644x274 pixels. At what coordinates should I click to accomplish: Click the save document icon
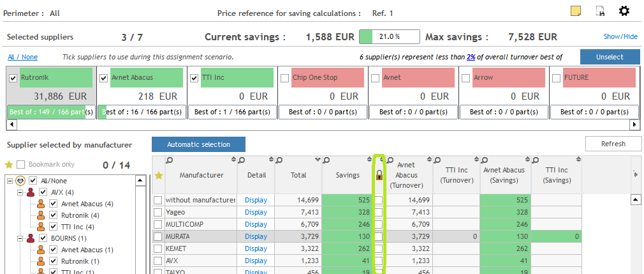(600, 11)
